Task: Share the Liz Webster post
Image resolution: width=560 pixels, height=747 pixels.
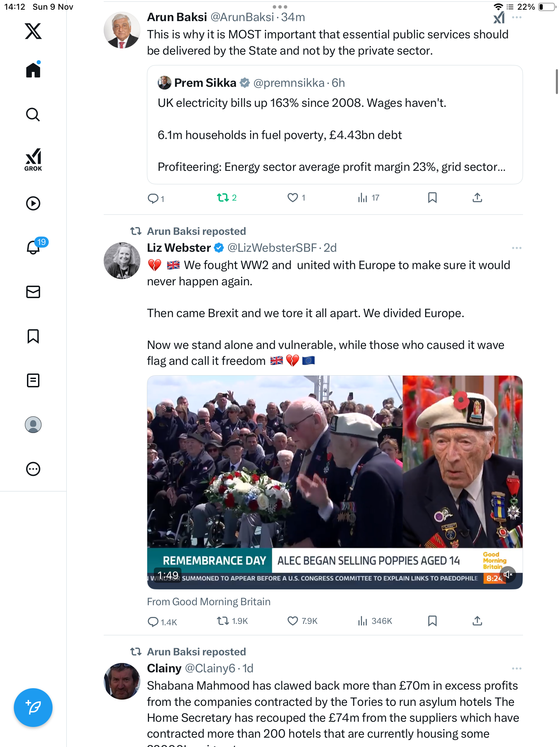Action: tap(477, 621)
